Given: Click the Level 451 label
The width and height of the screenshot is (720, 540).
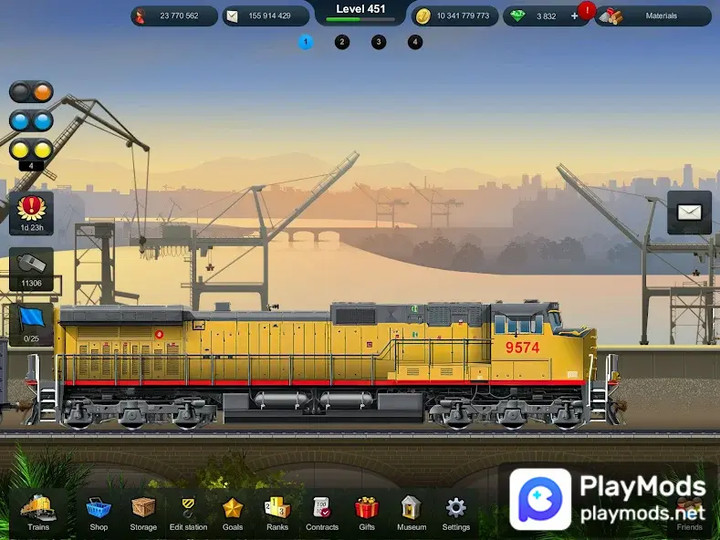Looking at the screenshot, I should [360, 9].
